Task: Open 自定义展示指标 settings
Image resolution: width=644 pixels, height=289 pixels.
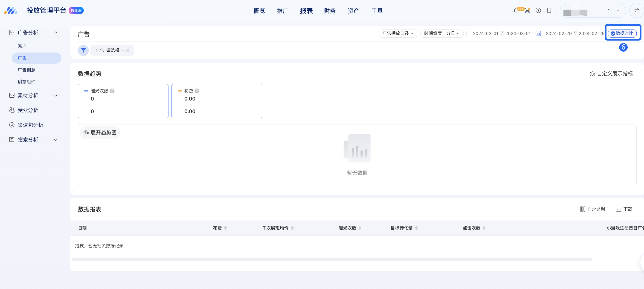Action: tap(611, 74)
